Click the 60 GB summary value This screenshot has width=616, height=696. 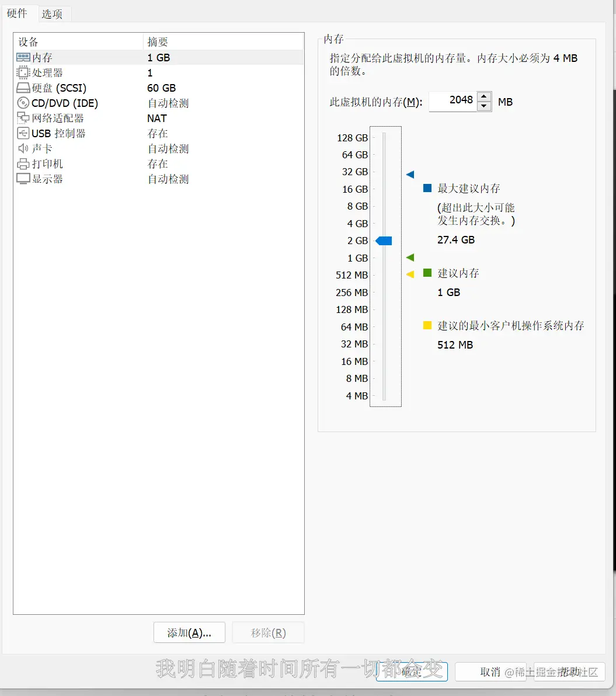coord(162,88)
